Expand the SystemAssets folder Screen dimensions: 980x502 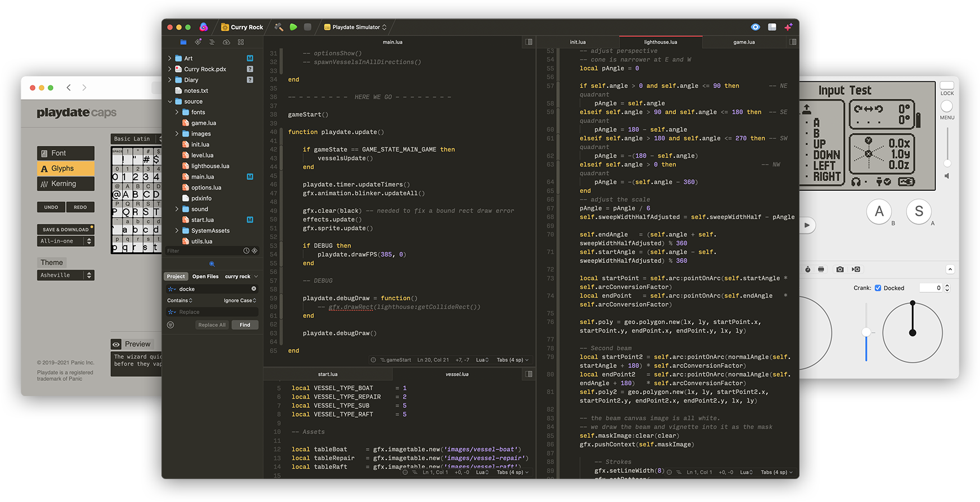pyautogui.click(x=177, y=231)
